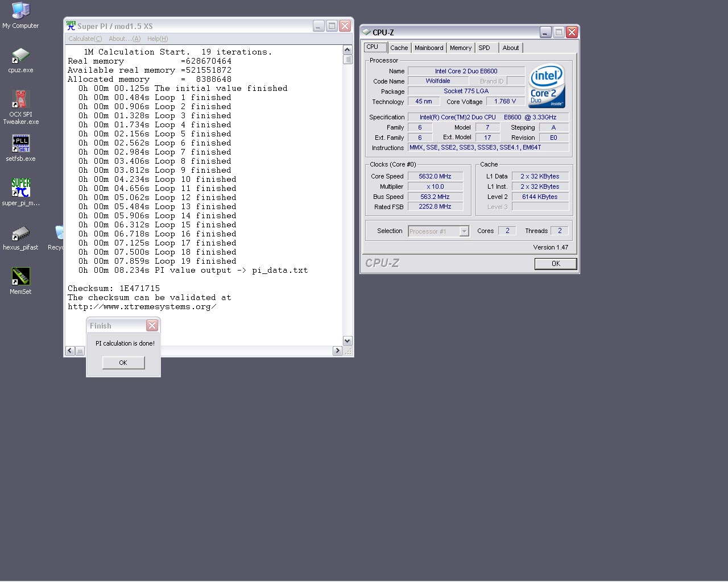This screenshot has width=728, height=582.
Task: Click the Super PI scroll right arrow
Action: 337,351
